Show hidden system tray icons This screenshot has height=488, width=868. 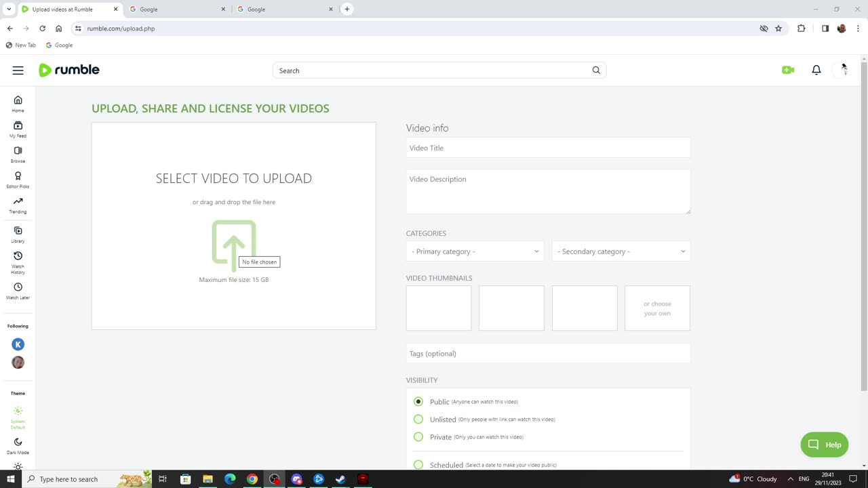pyautogui.click(x=790, y=479)
